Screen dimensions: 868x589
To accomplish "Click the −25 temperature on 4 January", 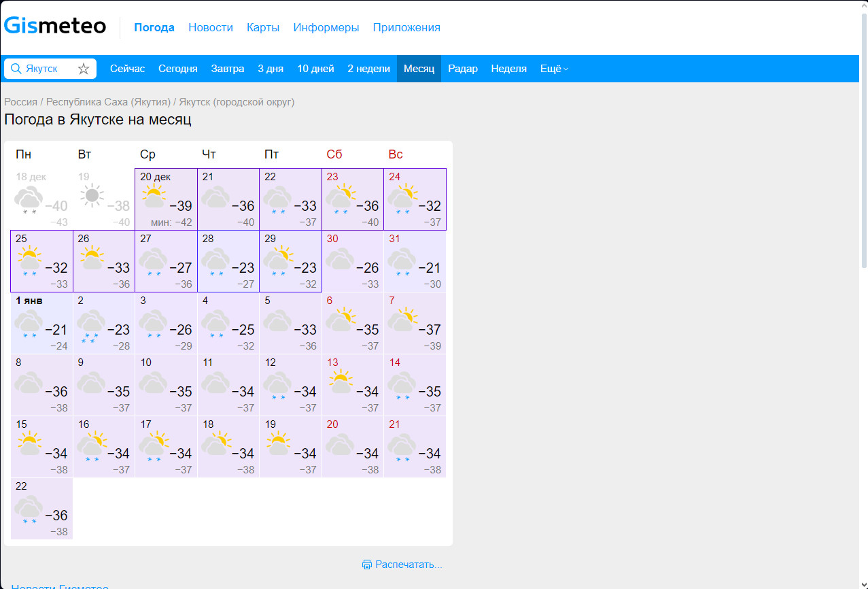I will tap(243, 330).
